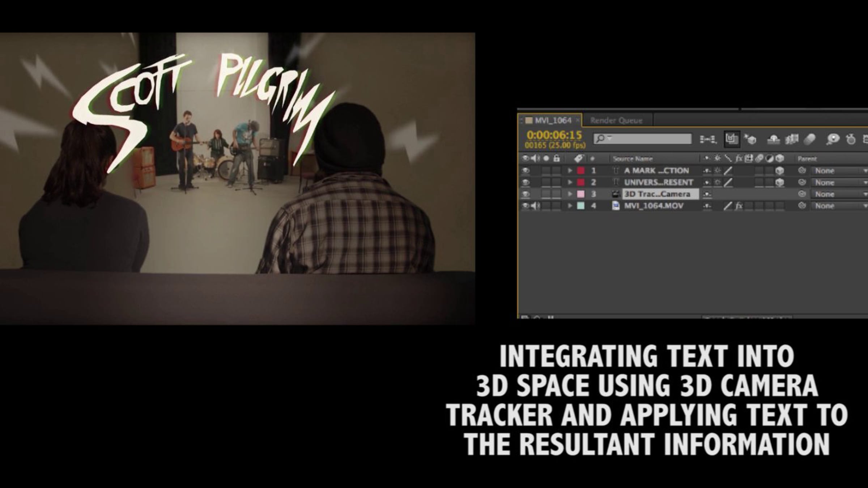The width and height of the screenshot is (868, 488).
Task: Expand the MVI_1064.MOV layer twirl arrow
Action: [x=570, y=206]
